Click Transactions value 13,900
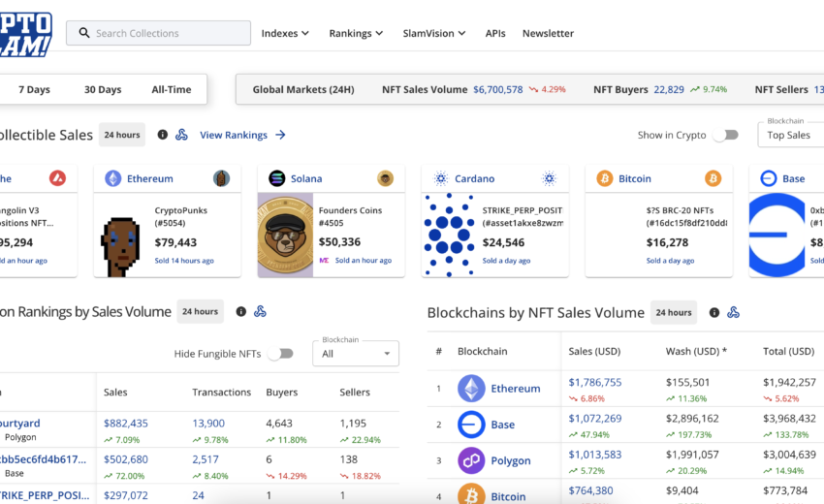The width and height of the screenshot is (824, 504). point(208,423)
